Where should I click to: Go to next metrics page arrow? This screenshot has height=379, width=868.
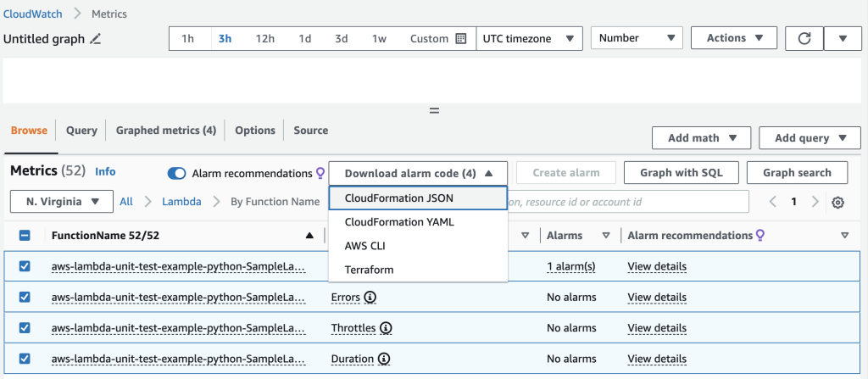point(815,202)
